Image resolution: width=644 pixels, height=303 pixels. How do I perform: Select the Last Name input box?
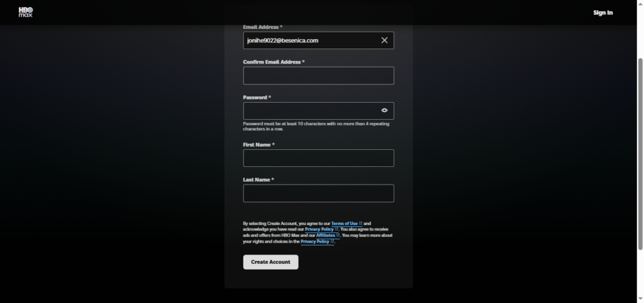pyautogui.click(x=318, y=193)
